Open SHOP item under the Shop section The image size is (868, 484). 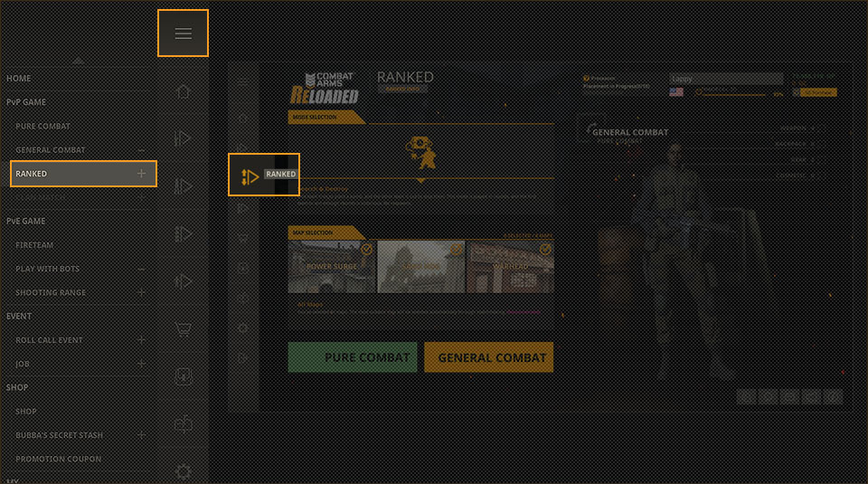pyautogui.click(x=26, y=412)
